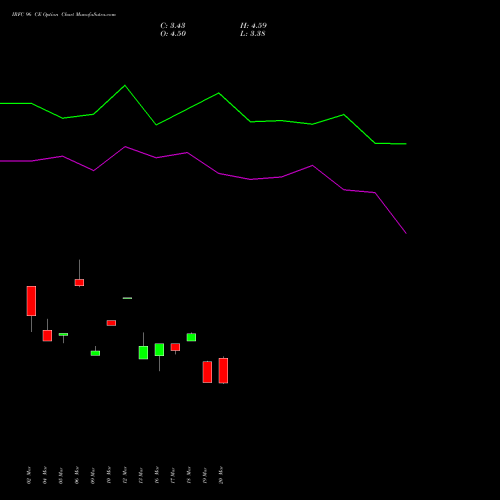Click the high value 'H: 4.59'

click(253, 26)
